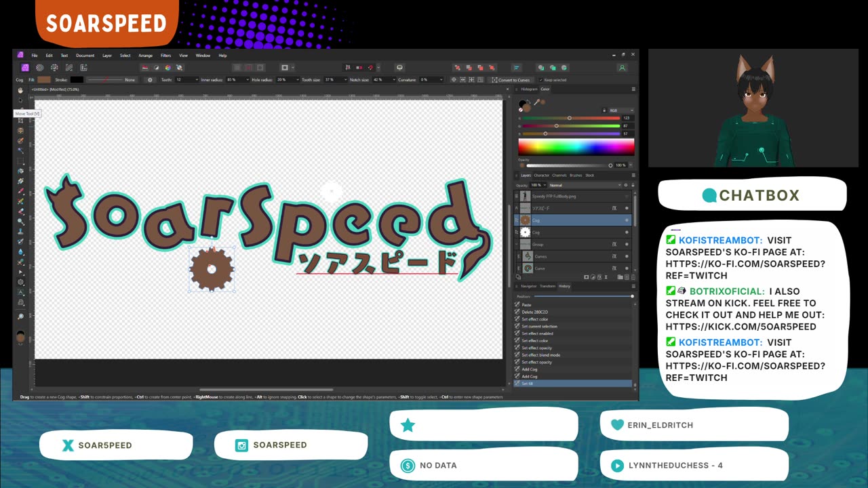
Task: Switch to the Histogram tab
Action: click(x=529, y=89)
